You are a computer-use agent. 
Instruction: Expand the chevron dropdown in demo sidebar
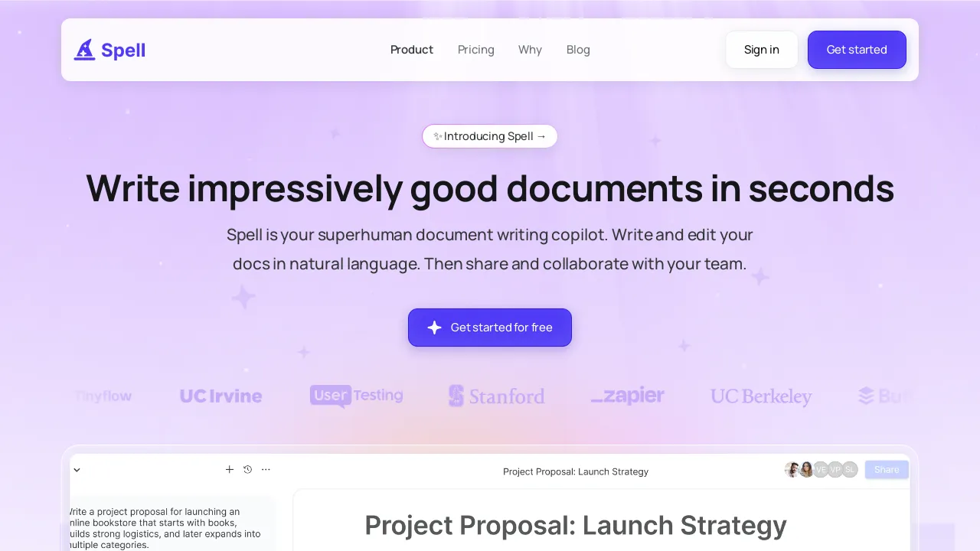pos(77,470)
